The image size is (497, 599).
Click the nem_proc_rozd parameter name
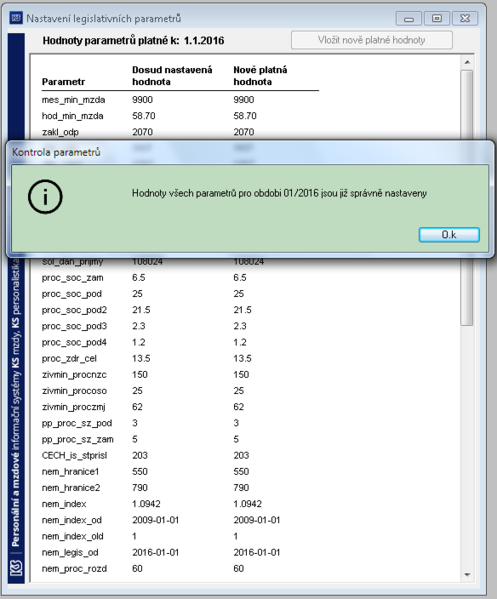(x=74, y=568)
